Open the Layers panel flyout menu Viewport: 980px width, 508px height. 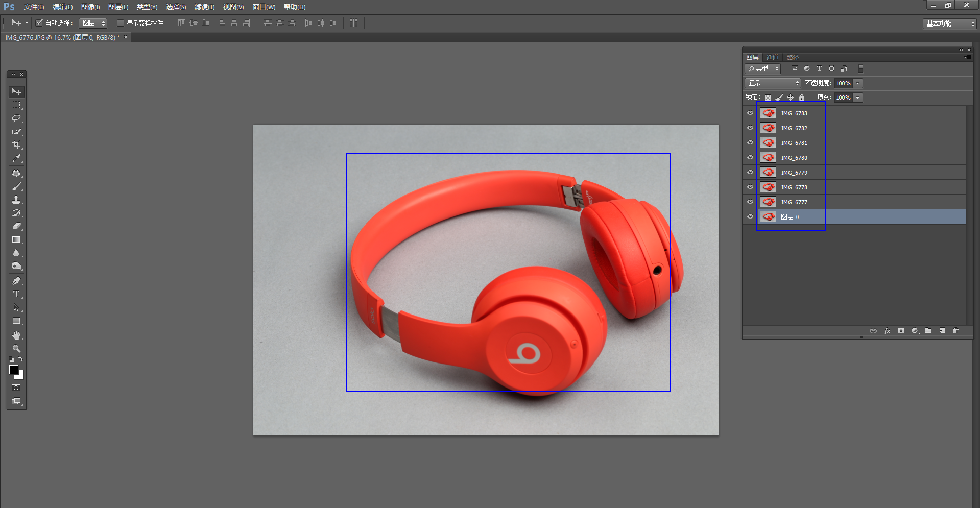coord(968,58)
